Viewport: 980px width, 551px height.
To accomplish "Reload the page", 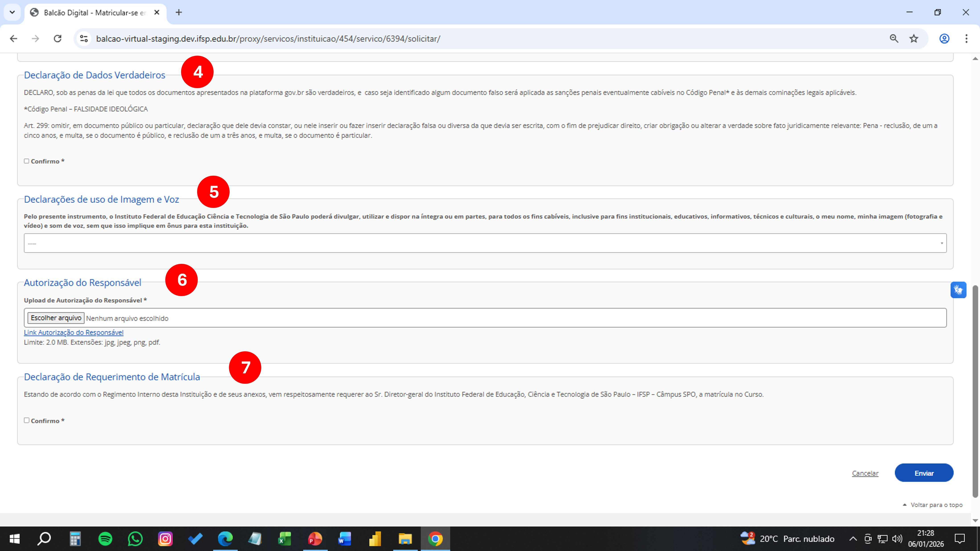I will coord(57,39).
